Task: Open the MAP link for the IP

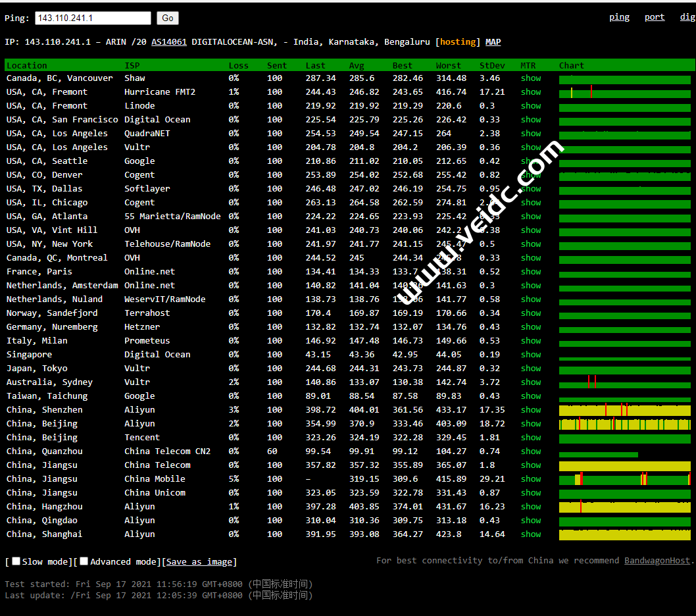Action: point(493,42)
